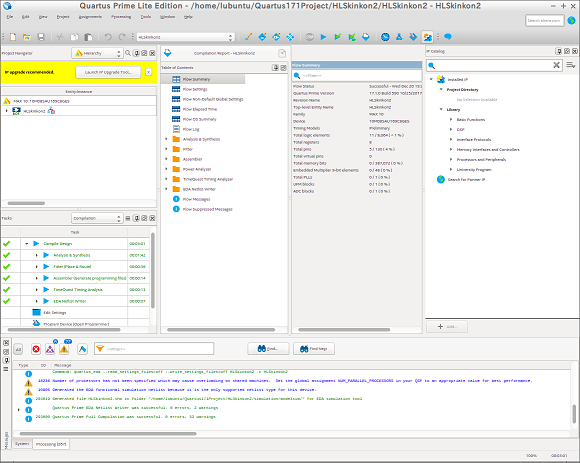
Task: Open the File menu
Action: [10, 17]
